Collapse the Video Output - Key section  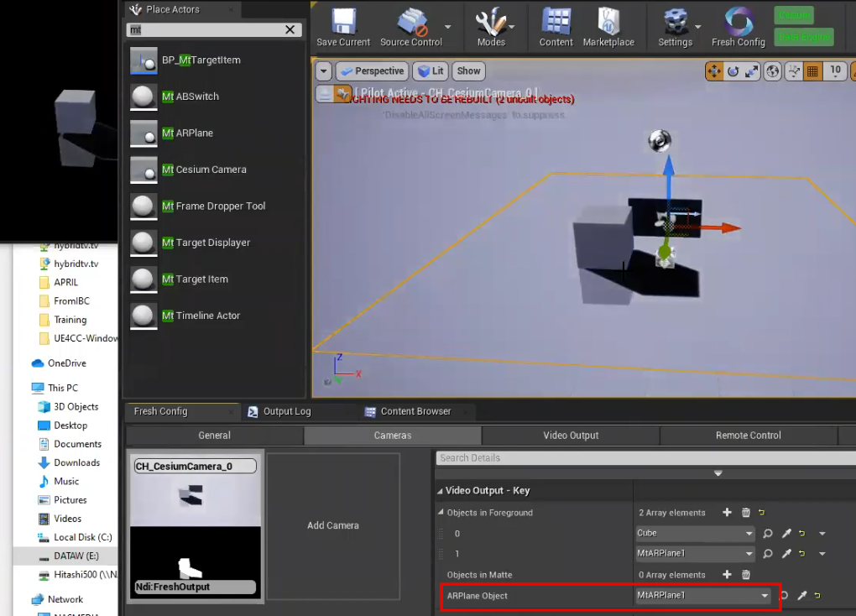click(x=440, y=491)
